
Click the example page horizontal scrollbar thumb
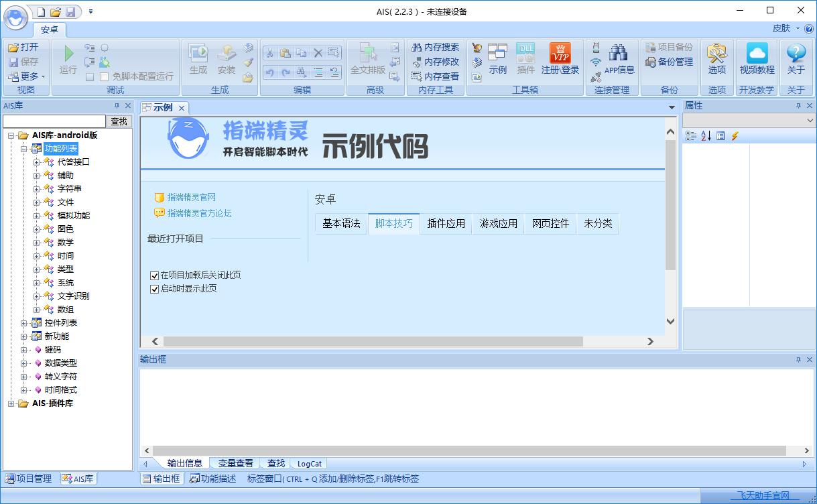(x=374, y=342)
